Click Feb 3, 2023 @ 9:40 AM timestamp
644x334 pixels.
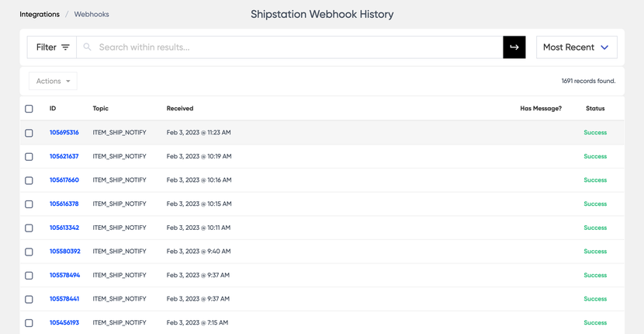[x=199, y=252]
